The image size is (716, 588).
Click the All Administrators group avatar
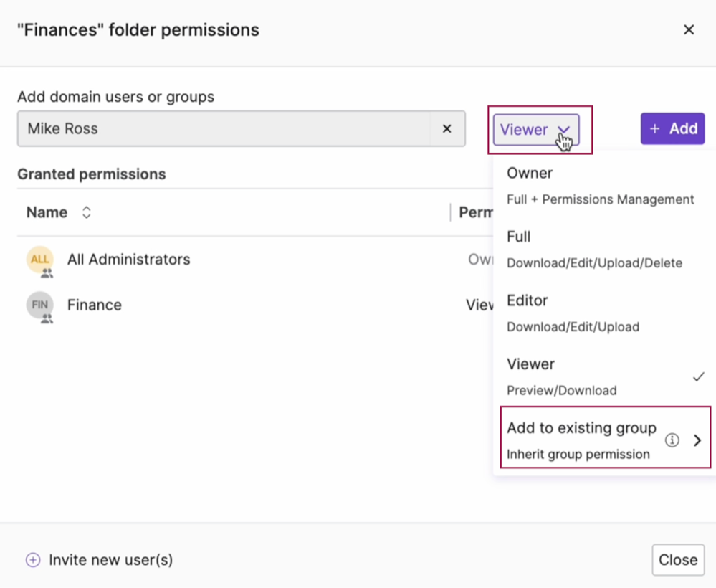(x=39, y=260)
